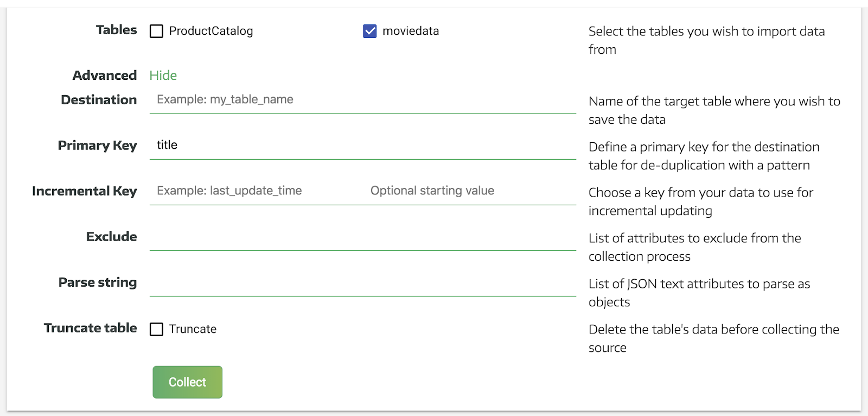
Task: Enable the Truncate checkbox
Action: [x=156, y=329]
